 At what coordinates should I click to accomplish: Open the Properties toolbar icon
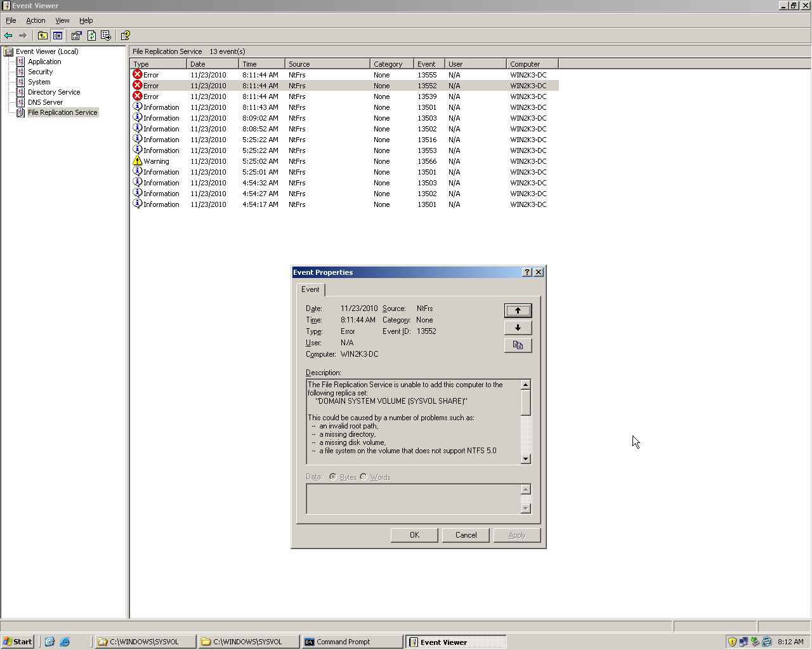tap(77, 36)
